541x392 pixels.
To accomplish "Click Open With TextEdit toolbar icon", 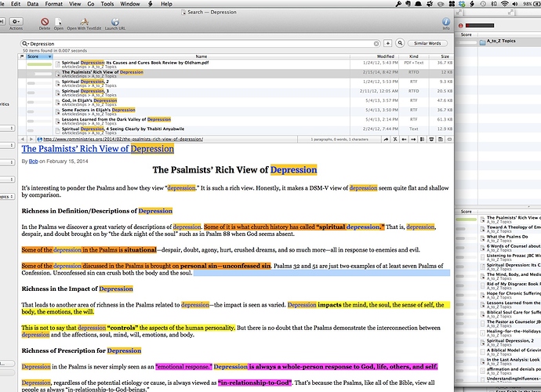I will coord(85,21).
